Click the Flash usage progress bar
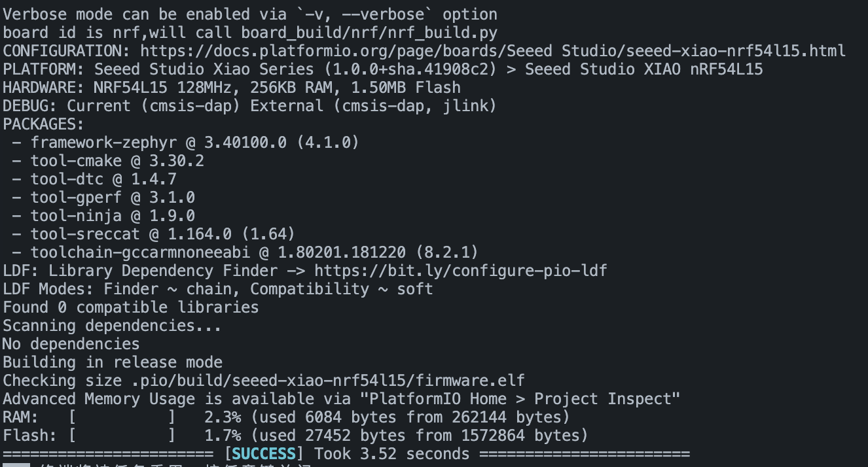The image size is (868, 467). pos(122,436)
